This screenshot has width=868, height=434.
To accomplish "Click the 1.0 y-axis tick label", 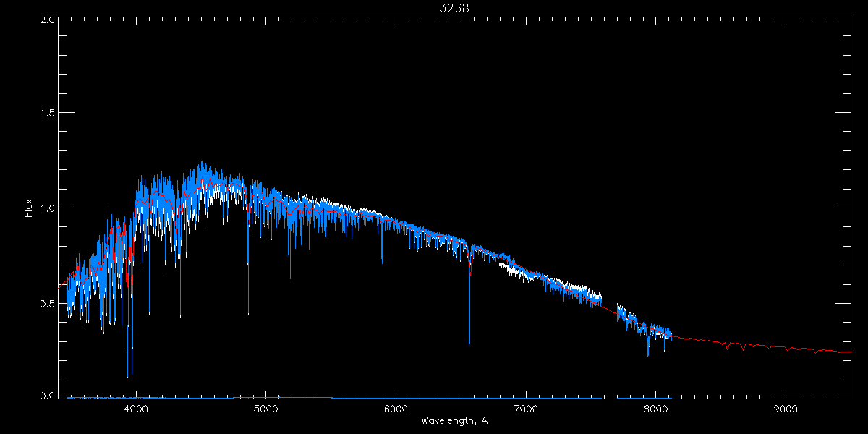I will [x=46, y=208].
